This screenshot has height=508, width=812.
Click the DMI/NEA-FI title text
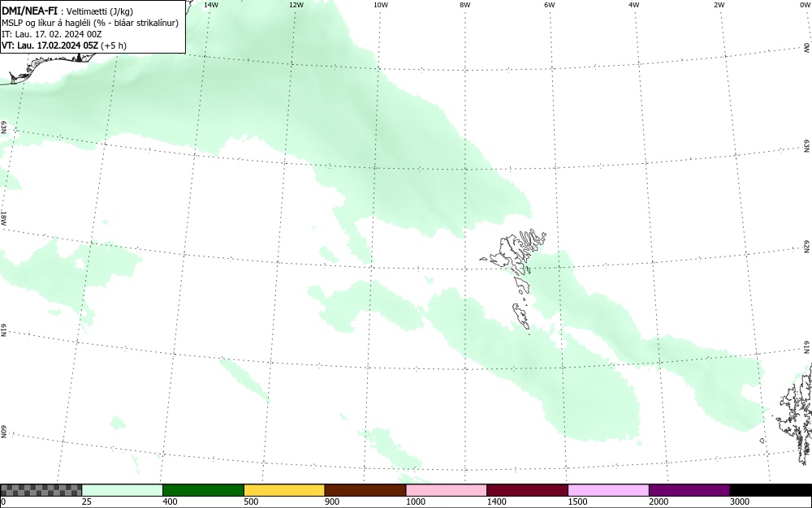click(29, 11)
